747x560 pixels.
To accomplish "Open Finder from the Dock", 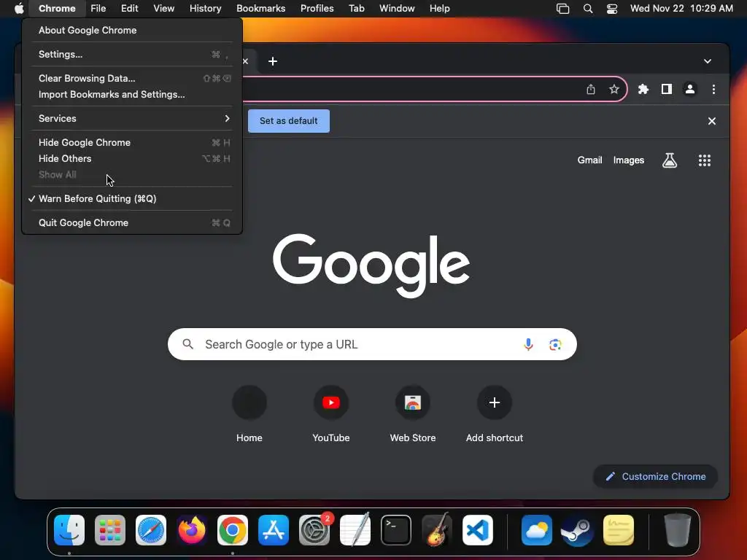I will [69, 530].
